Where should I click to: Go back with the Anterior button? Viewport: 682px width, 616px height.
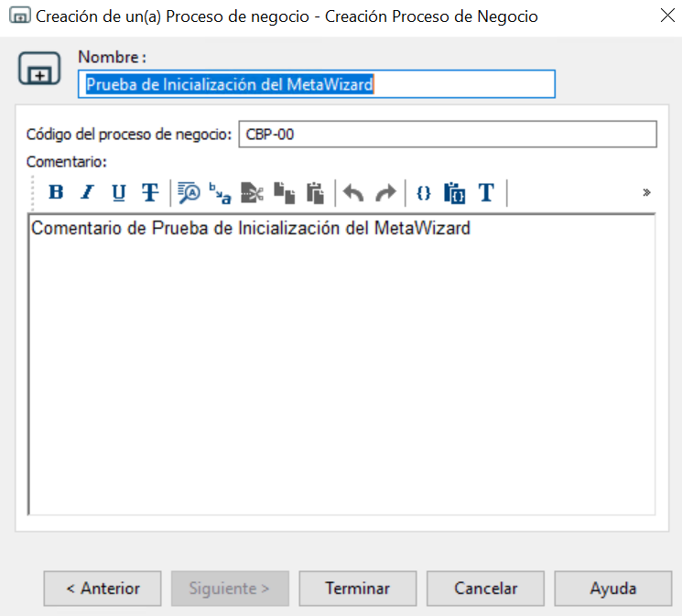103,589
